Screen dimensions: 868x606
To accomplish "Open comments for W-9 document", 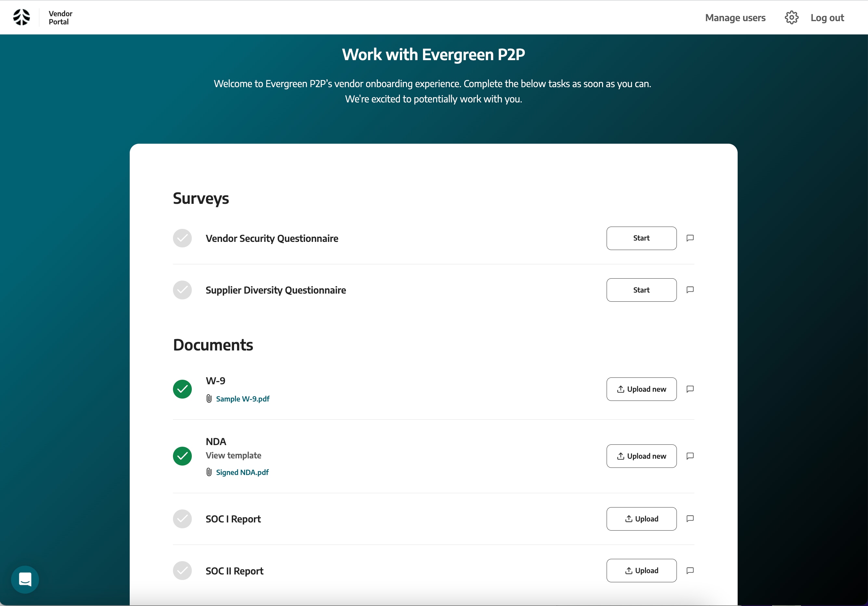I will (x=690, y=389).
